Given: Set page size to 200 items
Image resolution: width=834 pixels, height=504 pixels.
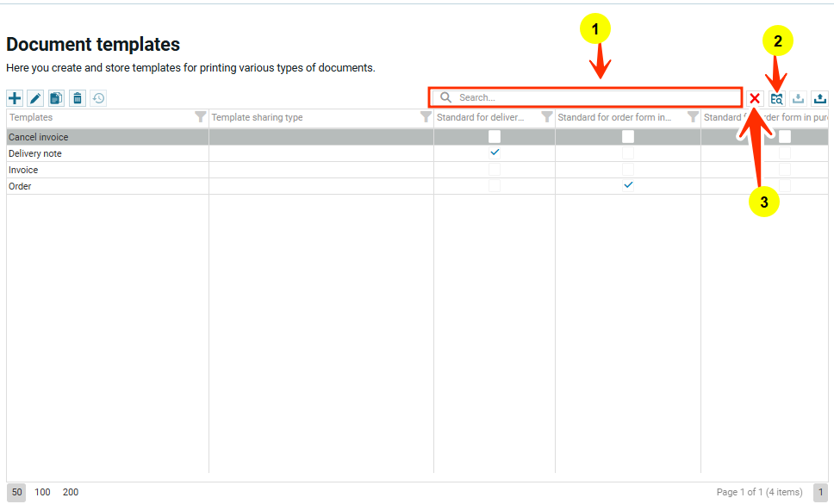Looking at the screenshot, I should pyautogui.click(x=71, y=492).
